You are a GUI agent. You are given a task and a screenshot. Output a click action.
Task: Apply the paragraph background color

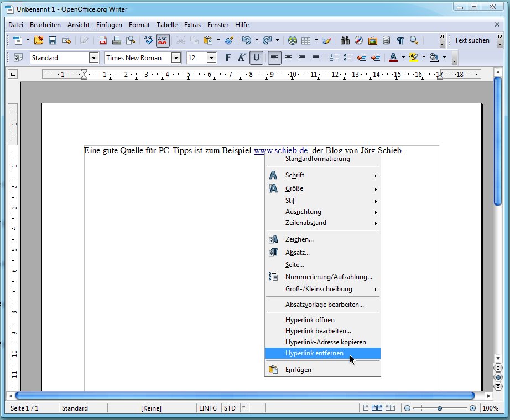pos(434,58)
